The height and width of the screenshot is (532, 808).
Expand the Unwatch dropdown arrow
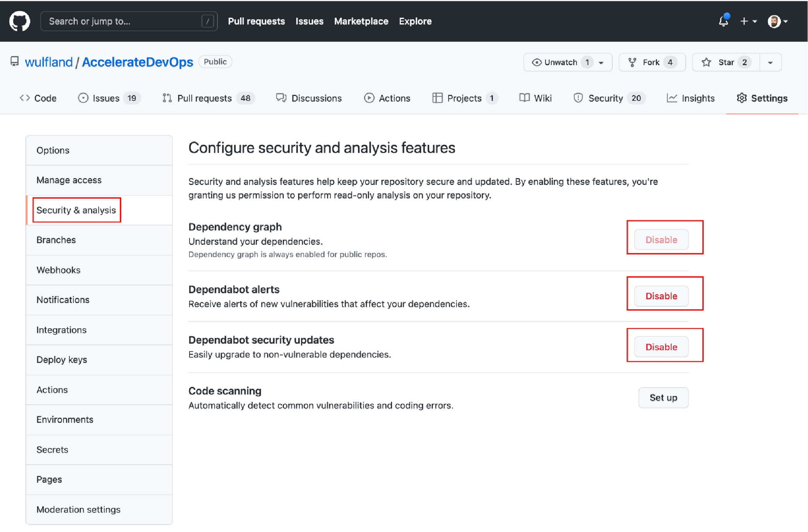(x=601, y=63)
